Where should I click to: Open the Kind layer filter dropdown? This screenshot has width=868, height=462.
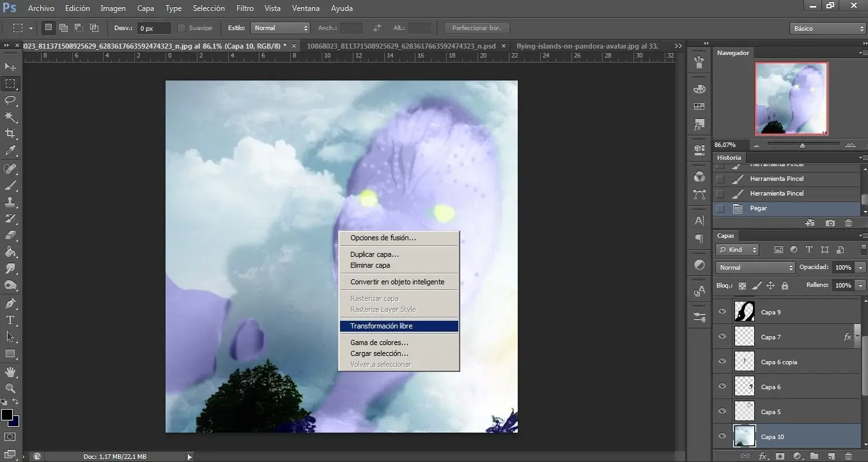737,250
